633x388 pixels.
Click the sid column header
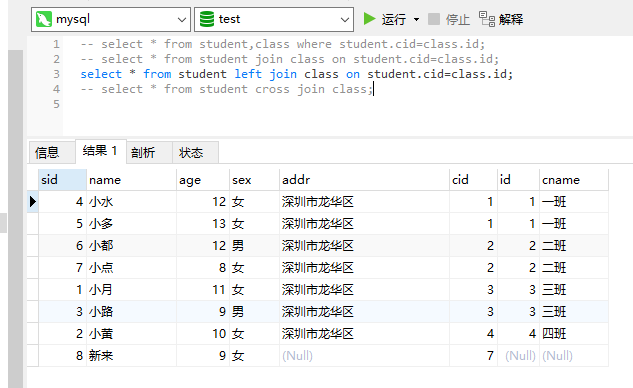tap(62, 180)
